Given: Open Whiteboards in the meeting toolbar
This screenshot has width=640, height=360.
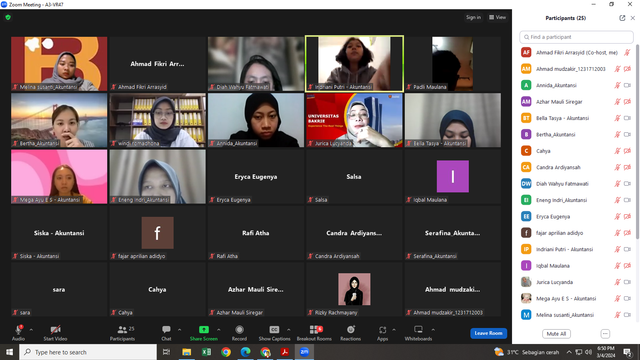Looking at the screenshot, I should pos(418,333).
